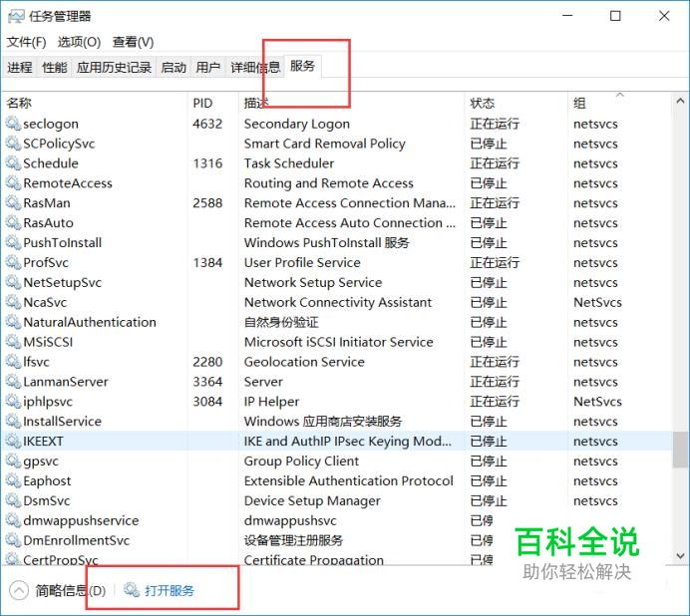Viewport: 690px width, 616px height.
Task: Click the InstallService gear icon
Action: click(13, 421)
